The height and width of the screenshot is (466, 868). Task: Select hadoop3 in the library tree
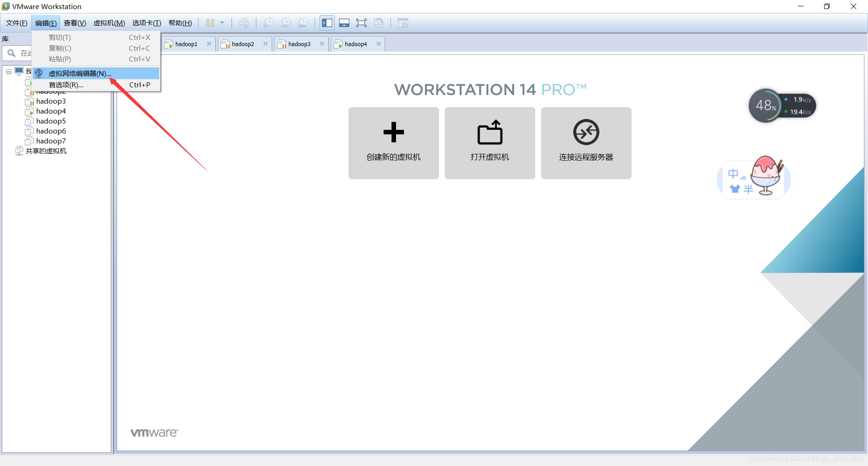click(x=51, y=101)
